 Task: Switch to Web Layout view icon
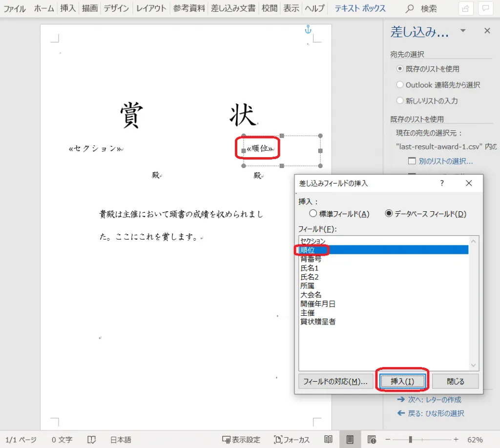pos(372,439)
